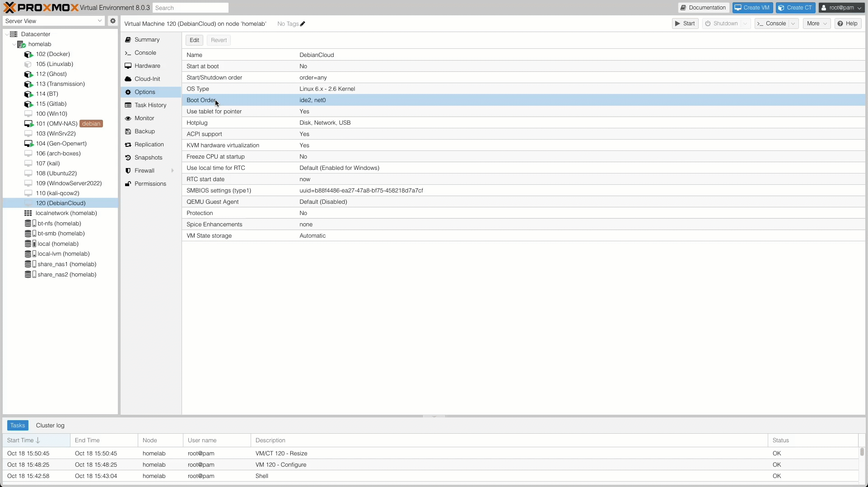Click Create VM button
Image resolution: width=868 pixels, height=487 pixels.
click(x=752, y=8)
